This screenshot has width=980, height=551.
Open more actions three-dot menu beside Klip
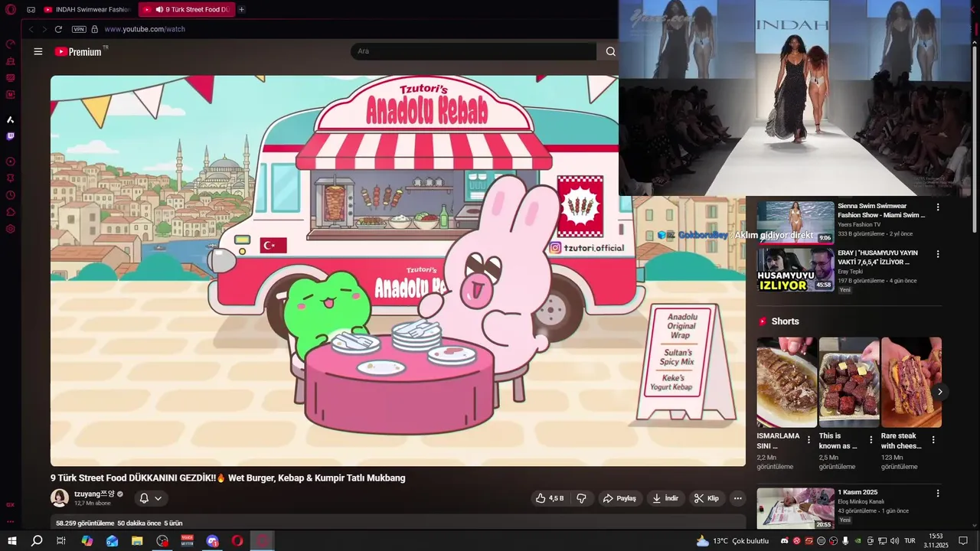click(738, 498)
